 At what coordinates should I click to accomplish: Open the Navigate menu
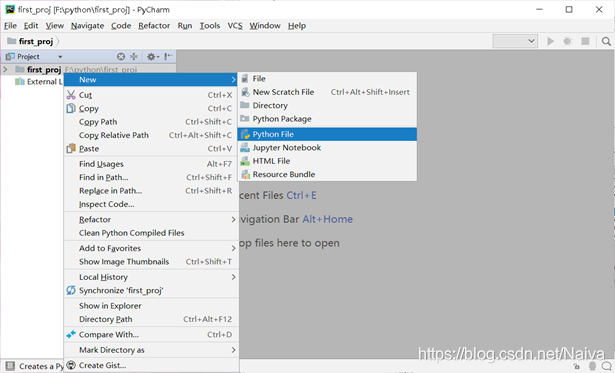point(87,26)
